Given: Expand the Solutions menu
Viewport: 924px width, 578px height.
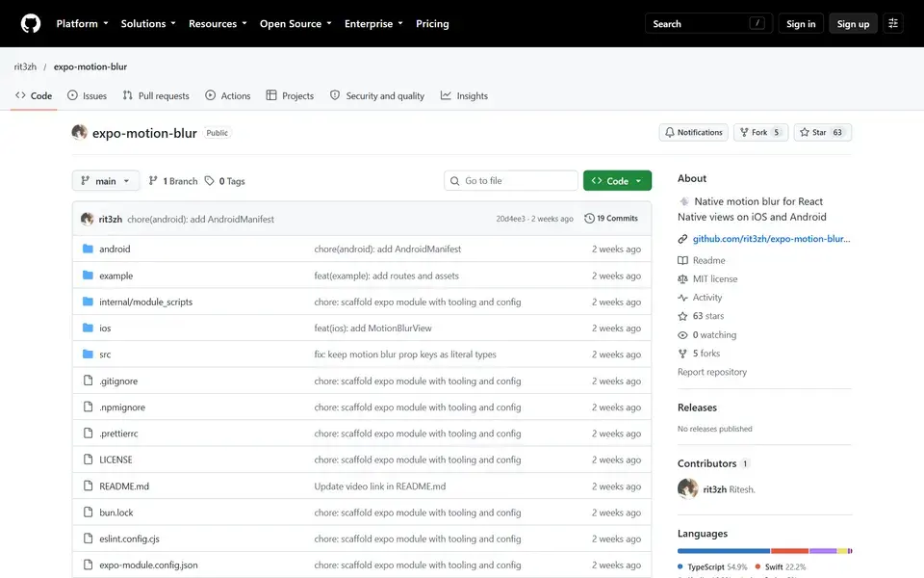Looking at the screenshot, I should [148, 23].
